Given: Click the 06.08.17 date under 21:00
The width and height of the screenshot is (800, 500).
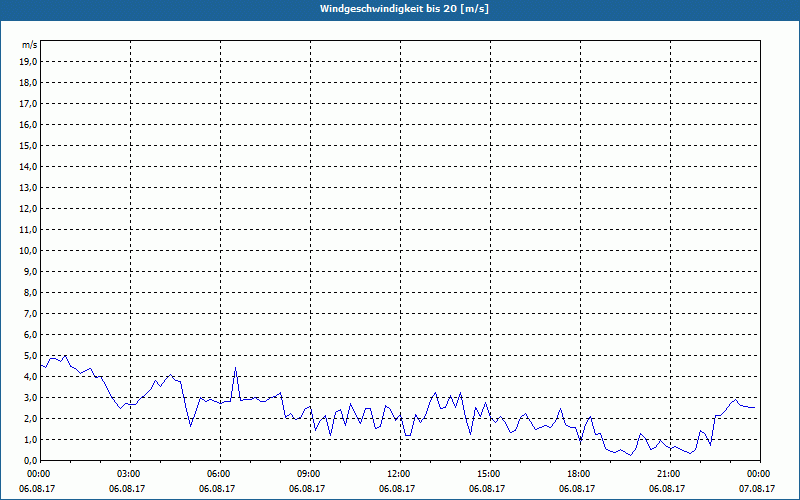Looking at the screenshot, I should click(667, 488).
